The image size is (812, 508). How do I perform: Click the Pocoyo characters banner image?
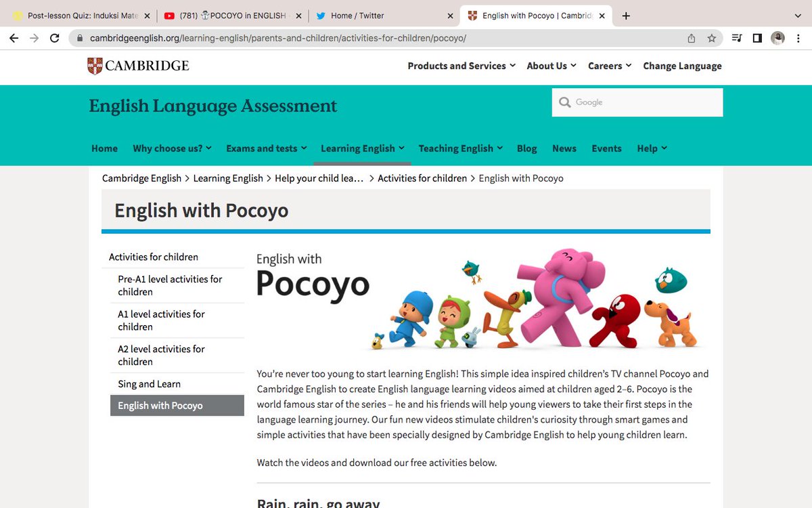pos(483,299)
